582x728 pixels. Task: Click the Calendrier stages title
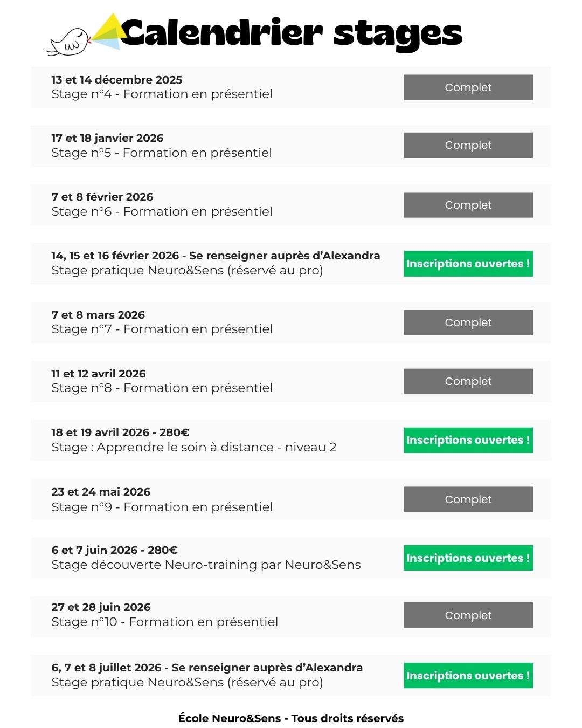291,33
